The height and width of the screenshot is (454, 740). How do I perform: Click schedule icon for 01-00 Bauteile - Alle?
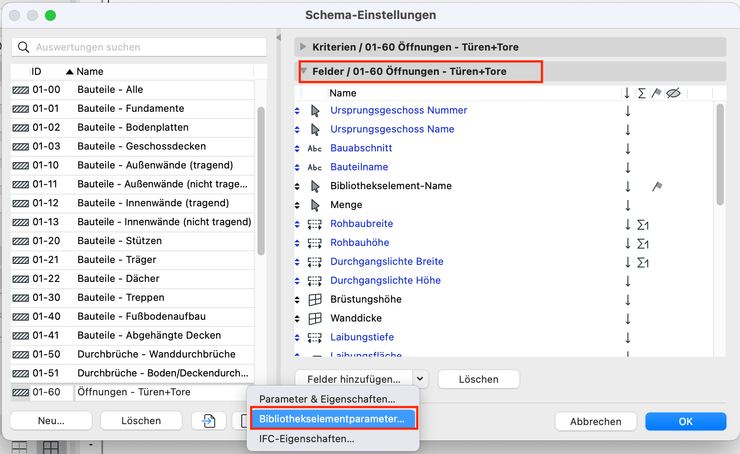click(20, 90)
